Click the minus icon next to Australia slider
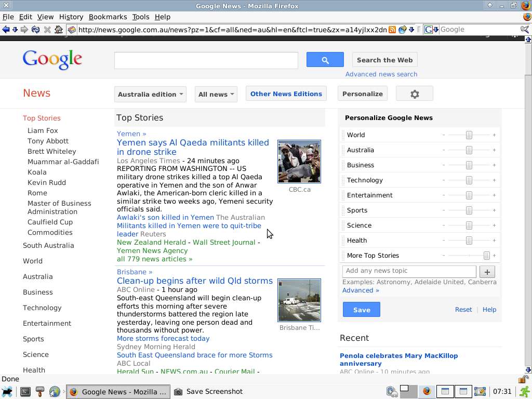This screenshot has height=399, width=532. point(444,150)
